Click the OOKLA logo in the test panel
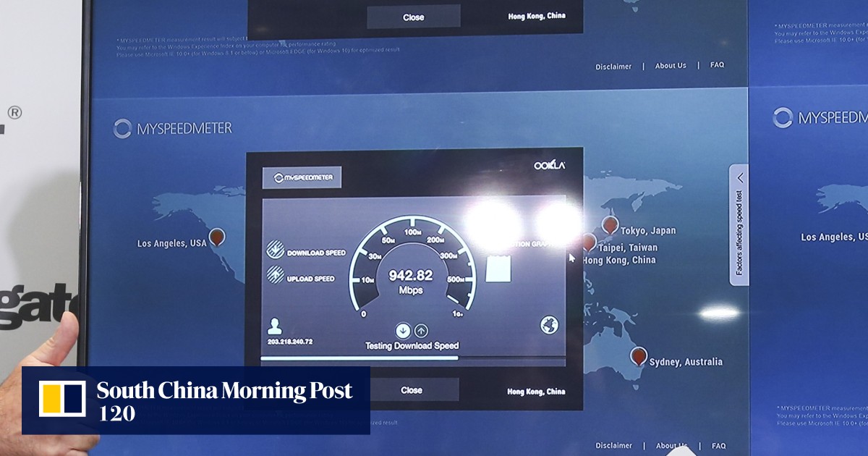 coord(549,166)
